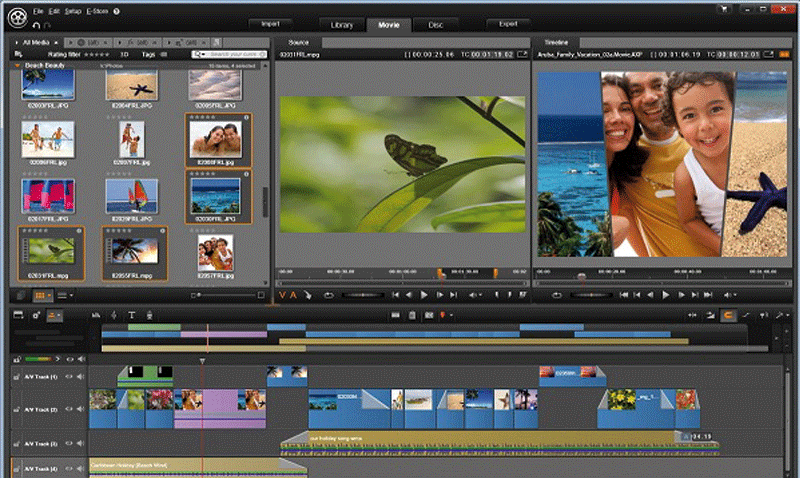This screenshot has width=800, height=478.
Task: Switch to the Library tab
Action: pos(343,23)
